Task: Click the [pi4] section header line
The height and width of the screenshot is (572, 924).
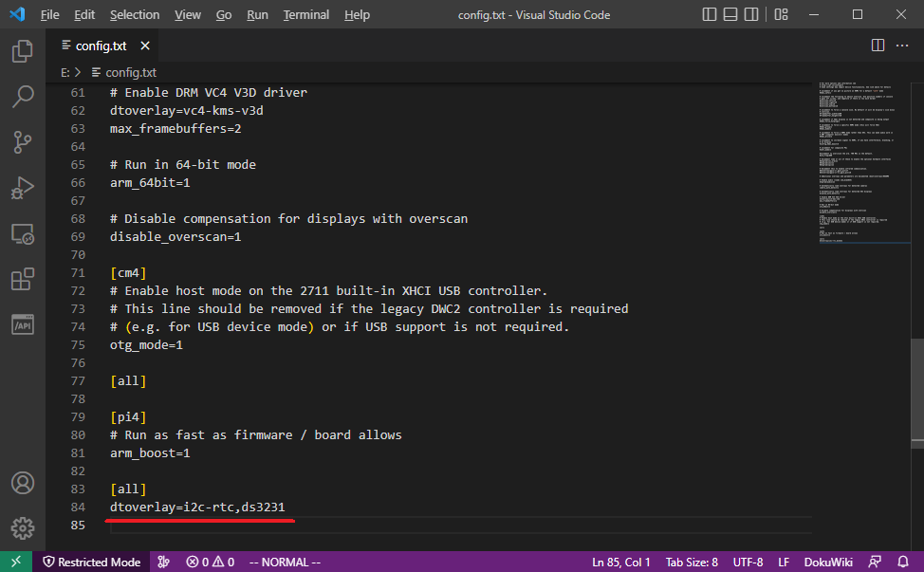Action: [x=128, y=417]
